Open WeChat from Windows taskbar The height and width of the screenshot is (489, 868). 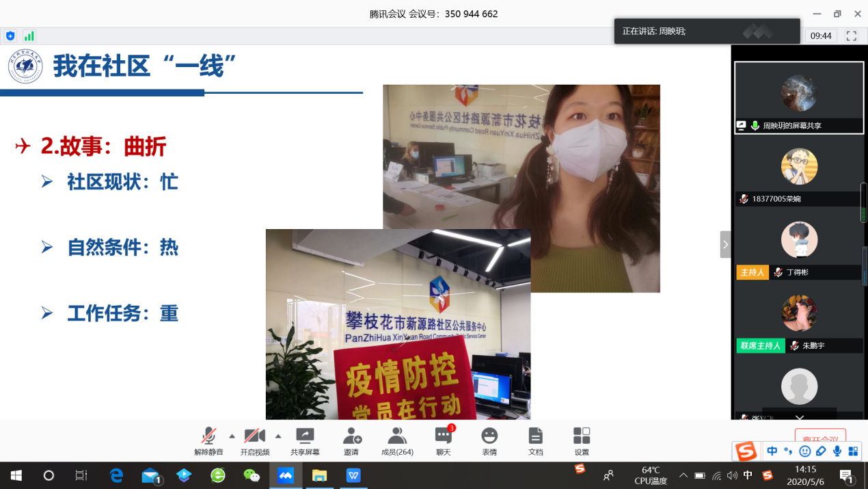point(252,475)
